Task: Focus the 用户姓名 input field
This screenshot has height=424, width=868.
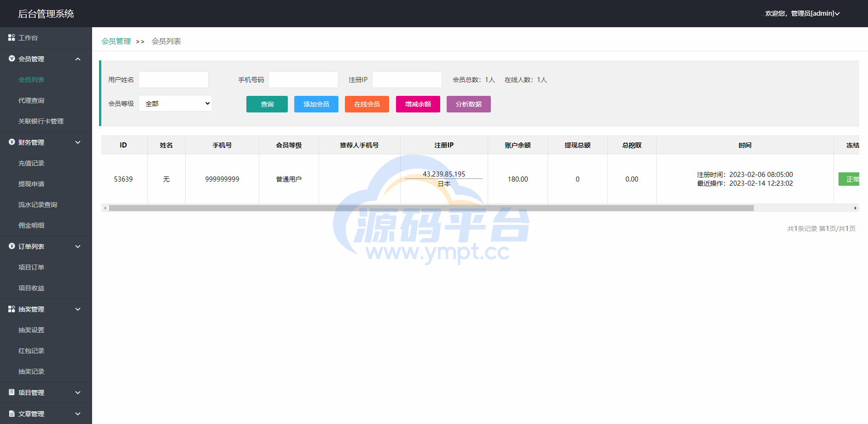Action: tap(174, 80)
